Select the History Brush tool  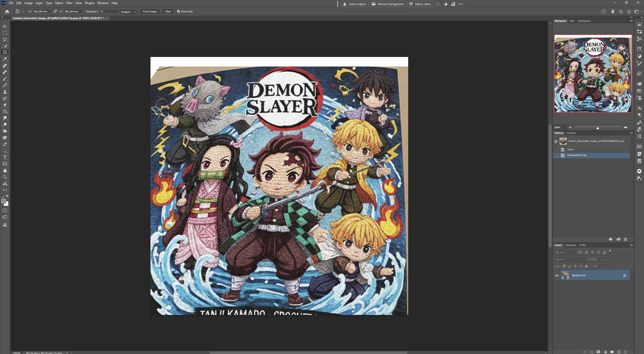pyautogui.click(x=5, y=99)
